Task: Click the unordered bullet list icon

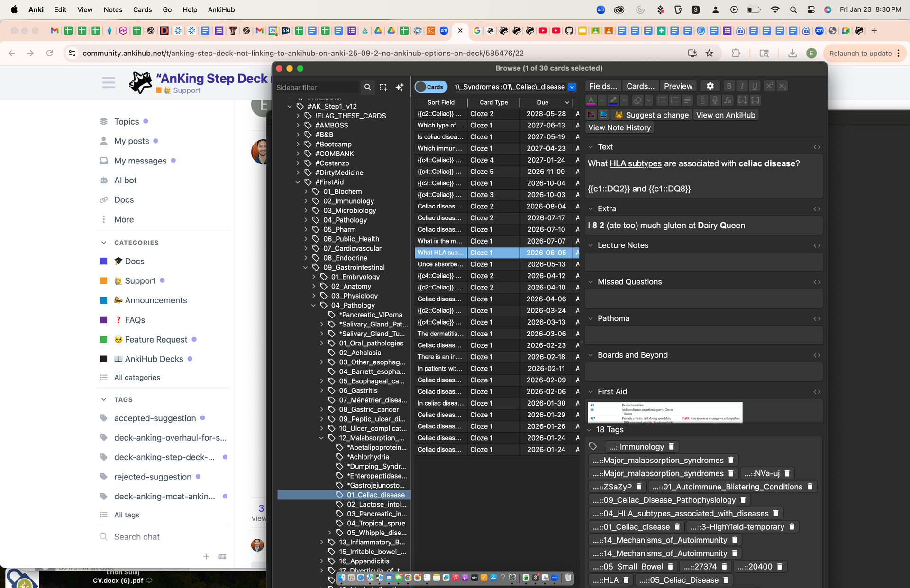Action: 662,100
